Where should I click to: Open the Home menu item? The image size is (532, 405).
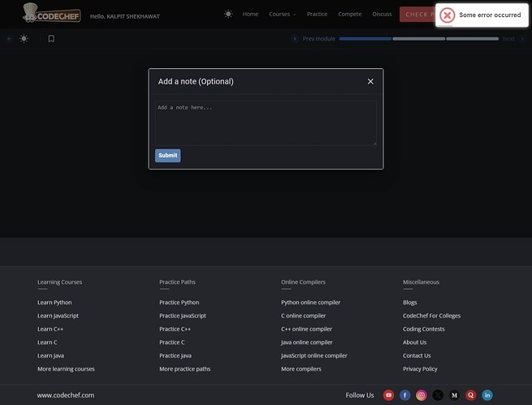coord(250,15)
